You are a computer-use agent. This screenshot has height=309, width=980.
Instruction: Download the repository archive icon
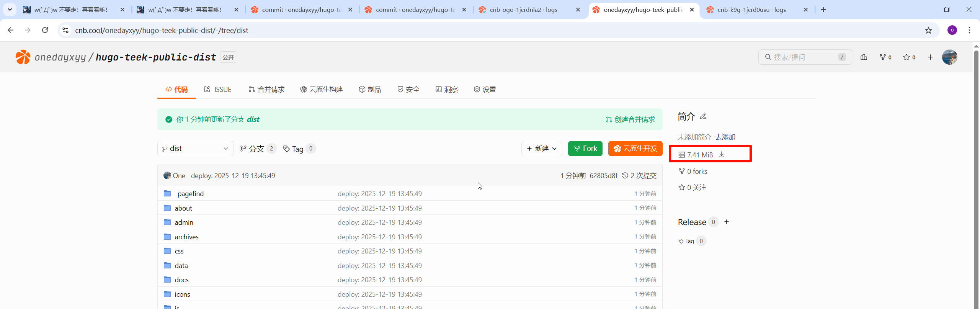click(x=721, y=155)
